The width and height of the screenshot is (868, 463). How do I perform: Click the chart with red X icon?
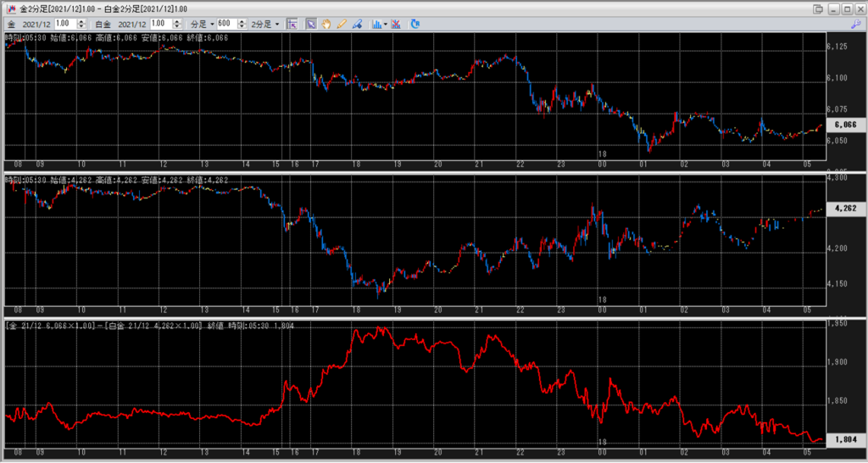click(x=397, y=24)
